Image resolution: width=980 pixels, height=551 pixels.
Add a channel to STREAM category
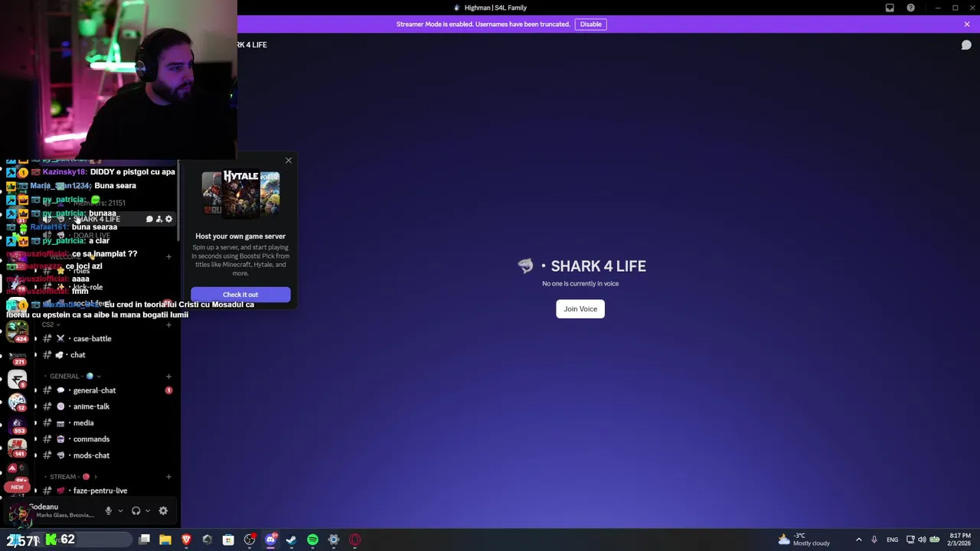pyautogui.click(x=168, y=477)
